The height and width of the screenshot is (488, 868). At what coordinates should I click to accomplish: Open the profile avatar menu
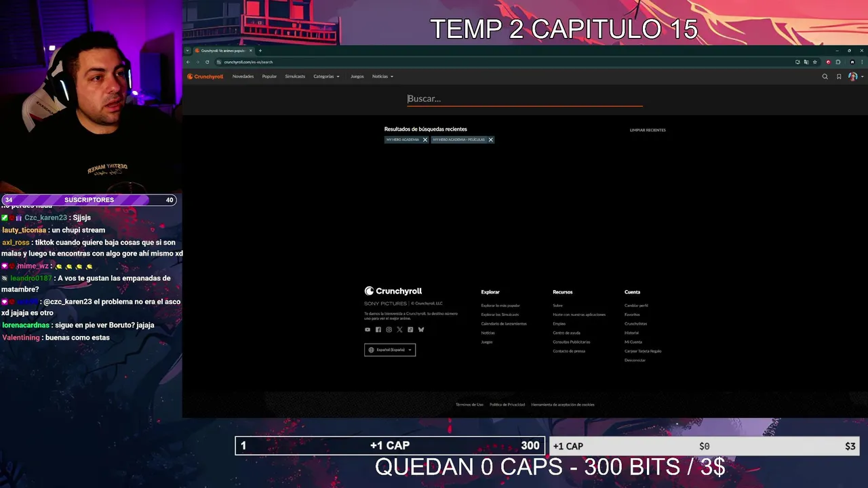tap(853, 77)
